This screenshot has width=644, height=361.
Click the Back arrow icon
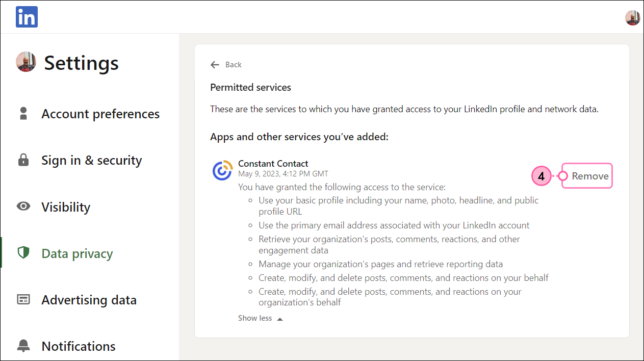(215, 65)
